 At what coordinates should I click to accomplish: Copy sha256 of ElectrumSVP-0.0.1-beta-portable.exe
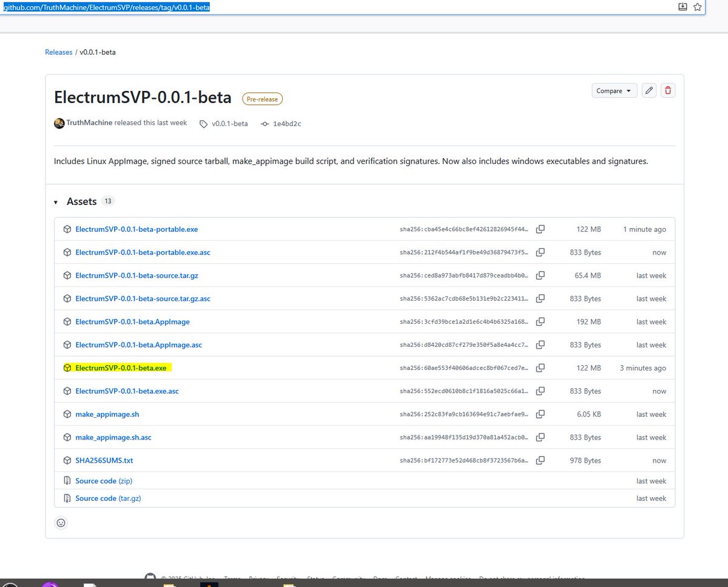(x=540, y=229)
